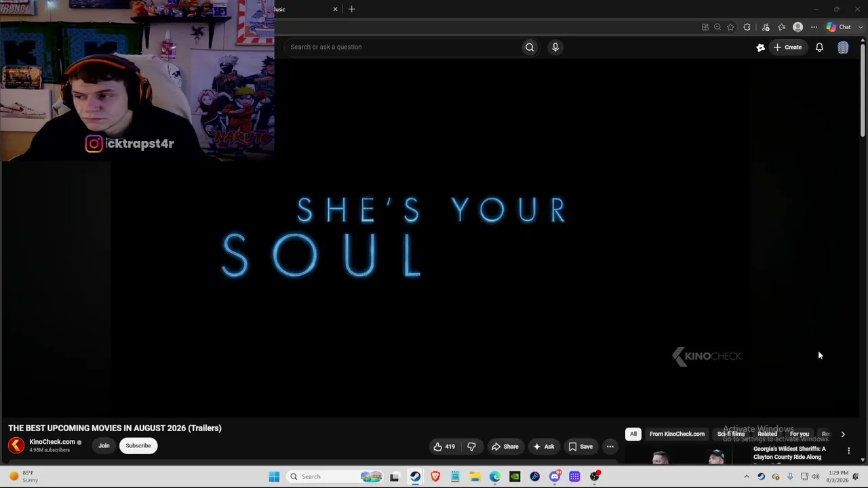This screenshot has height=488, width=868.
Task: Share the KinoCheck video
Action: pyautogui.click(x=505, y=447)
